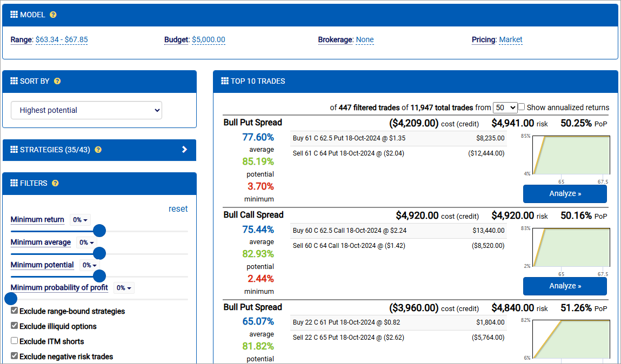The height and width of the screenshot is (364, 621).
Task: Click the grid icon beside FILTERS
Action: [14, 183]
